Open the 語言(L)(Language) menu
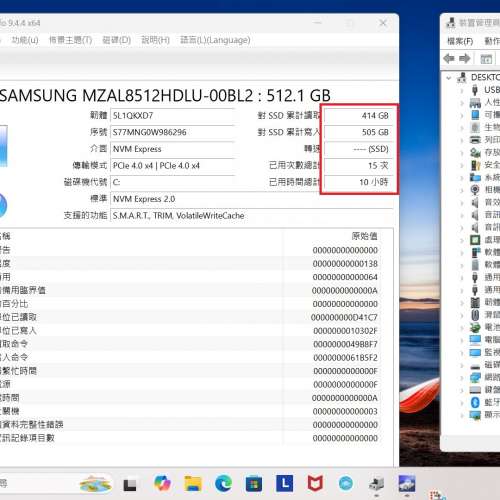 coord(215,40)
